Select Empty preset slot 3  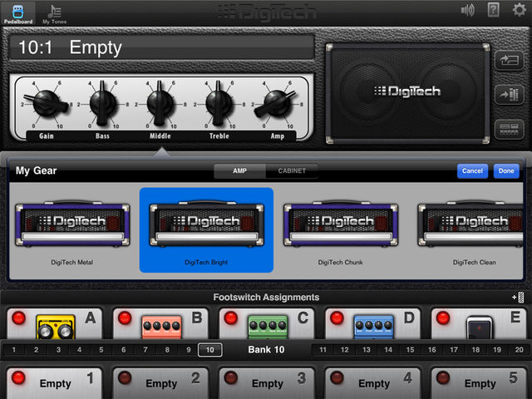coord(267,383)
